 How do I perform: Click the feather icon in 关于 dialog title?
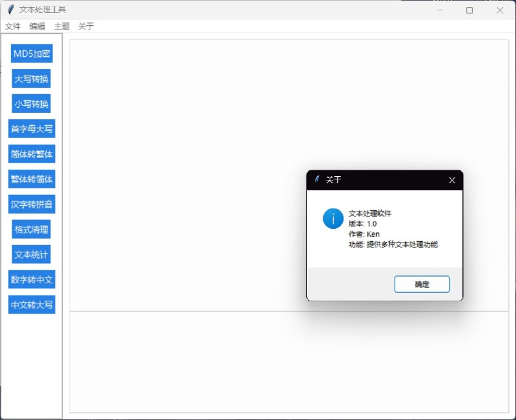coord(317,179)
